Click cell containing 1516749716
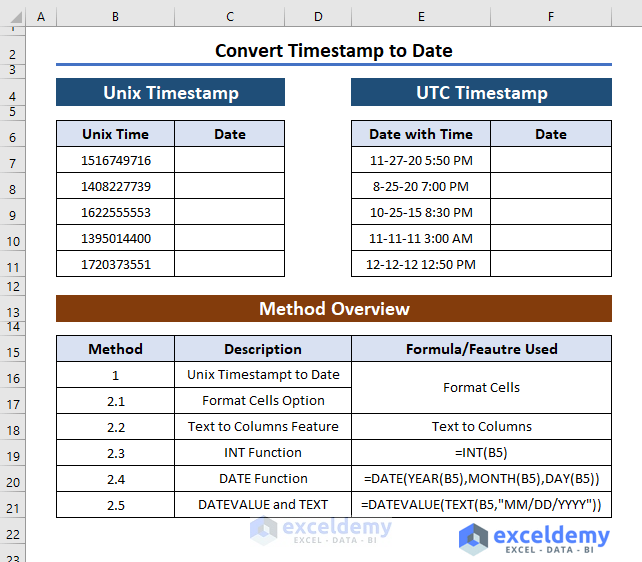Viewport: 642px width, 562px height. [115, 160]
